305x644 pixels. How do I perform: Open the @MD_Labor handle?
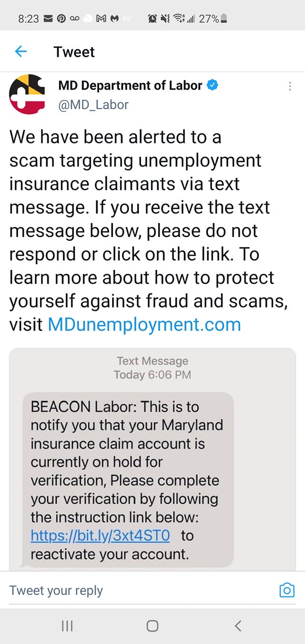point(93,104)
